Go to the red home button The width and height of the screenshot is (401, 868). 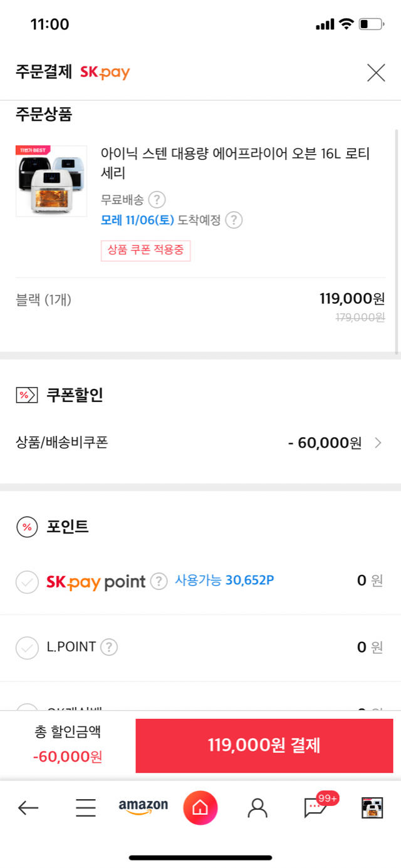(200, 808)
